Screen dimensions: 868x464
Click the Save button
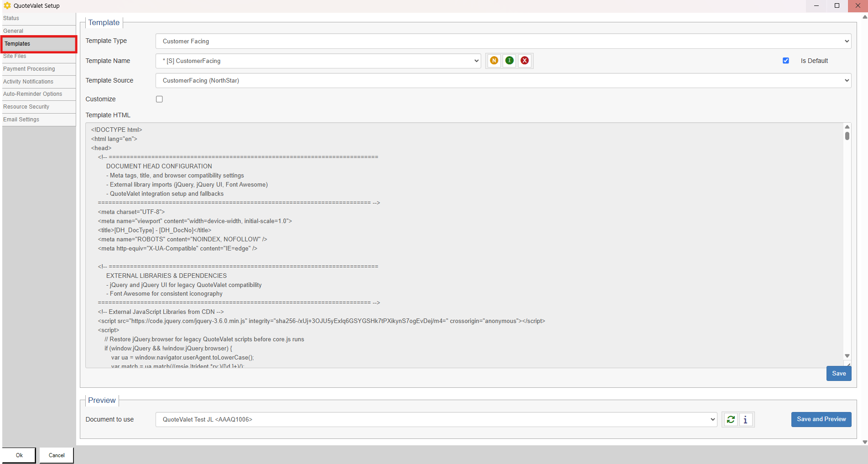pos(839,373)
